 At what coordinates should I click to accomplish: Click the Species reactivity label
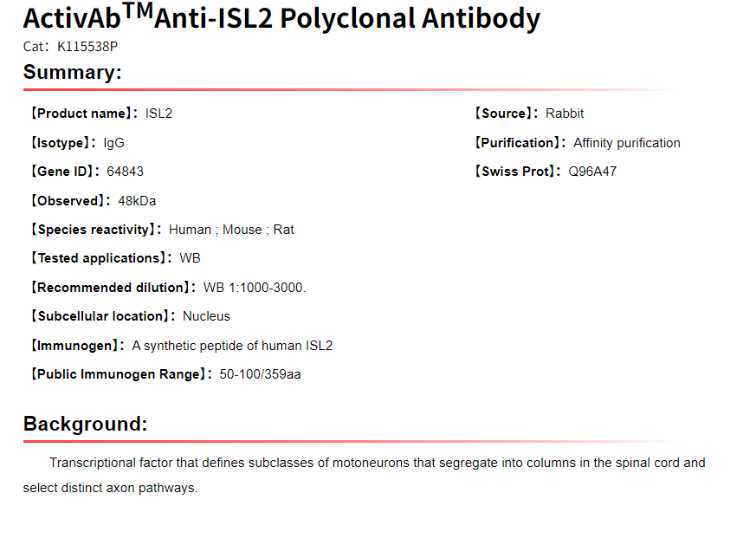(x=95, y=230)
